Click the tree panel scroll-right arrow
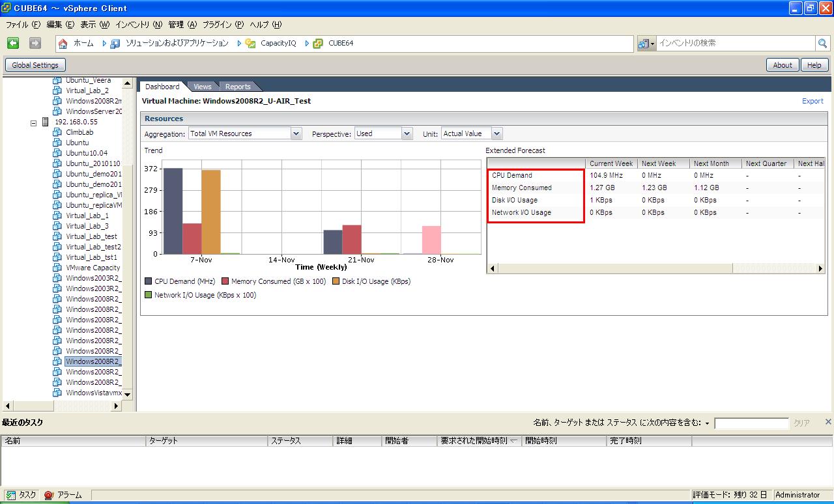This screenshot has width=834, height=504. pos(117,406)
